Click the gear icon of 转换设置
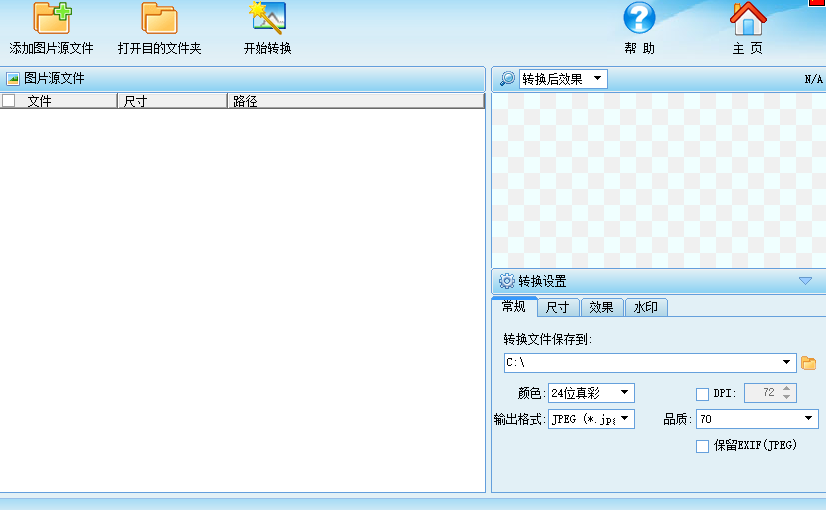The width and height of the screenshot is (826, 510). point(506,281)
